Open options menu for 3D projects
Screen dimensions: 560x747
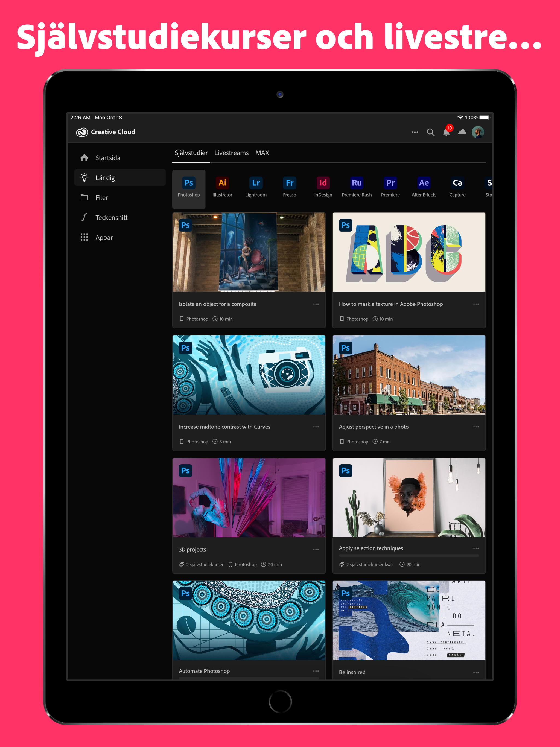[x=316, y=549]
